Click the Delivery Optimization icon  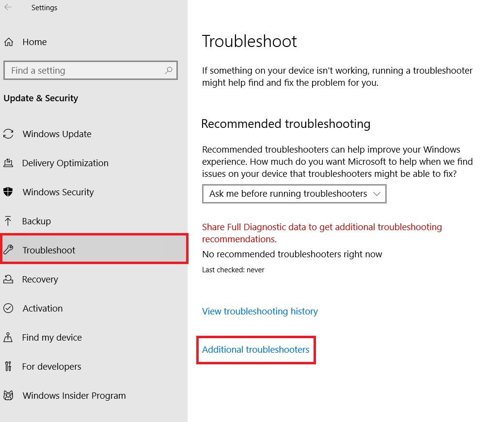click(9, 163)
